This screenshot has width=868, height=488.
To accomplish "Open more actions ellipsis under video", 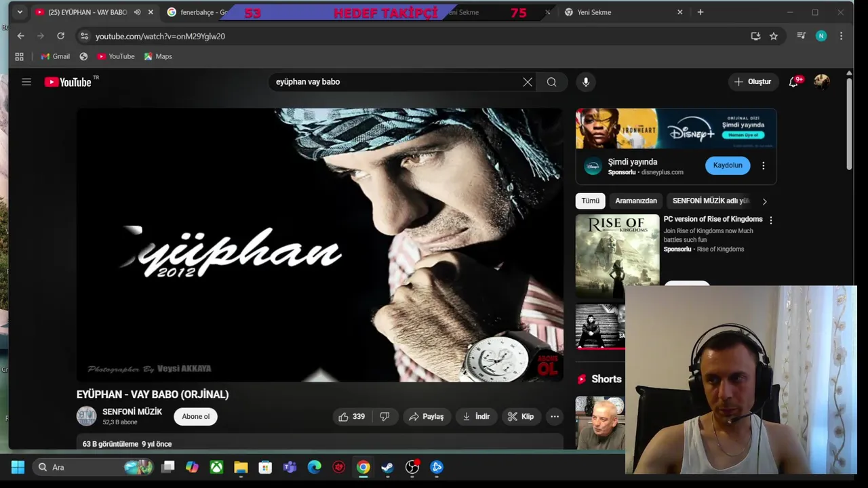I will (555, 417).
